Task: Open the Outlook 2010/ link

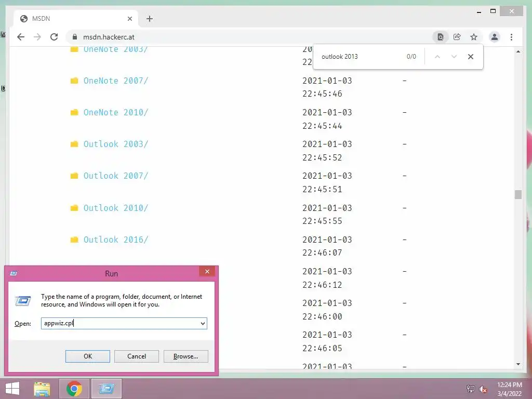Action: pos(116,208)
